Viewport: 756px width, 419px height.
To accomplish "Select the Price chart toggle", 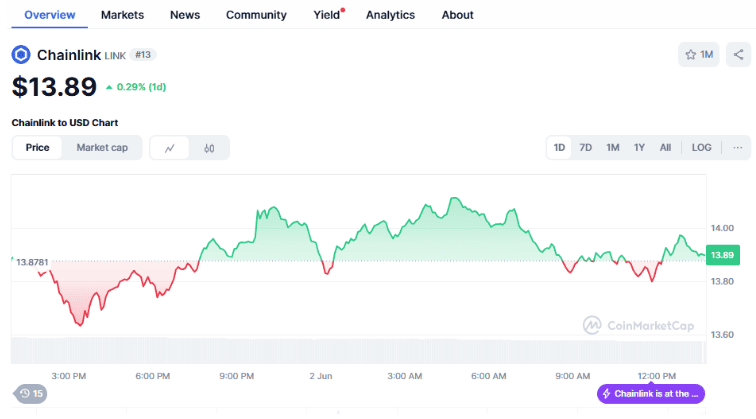I will point(38,148).
